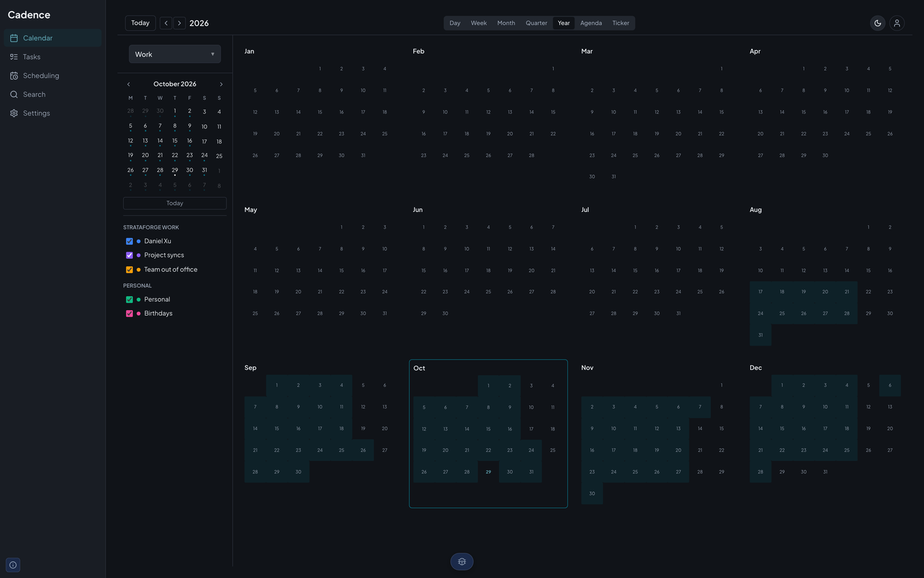Click the October 2026 mini calendar title
The height and width of the screenshot is (578, 924).
tap(175, 84)
